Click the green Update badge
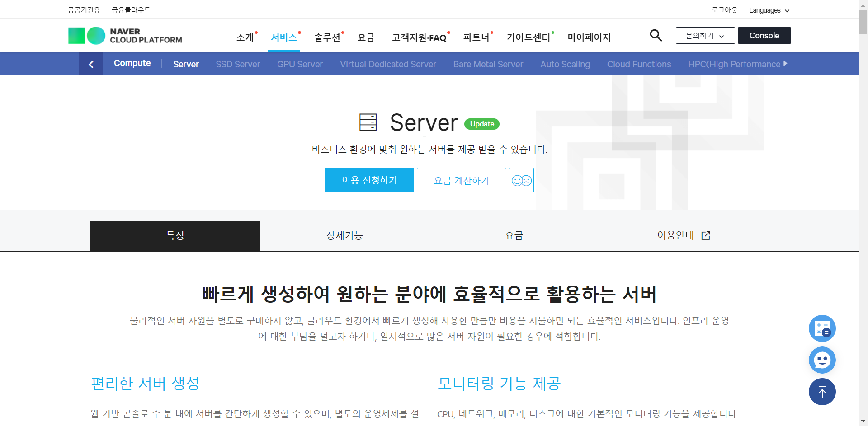868x426 pixels. click(482, 124)
